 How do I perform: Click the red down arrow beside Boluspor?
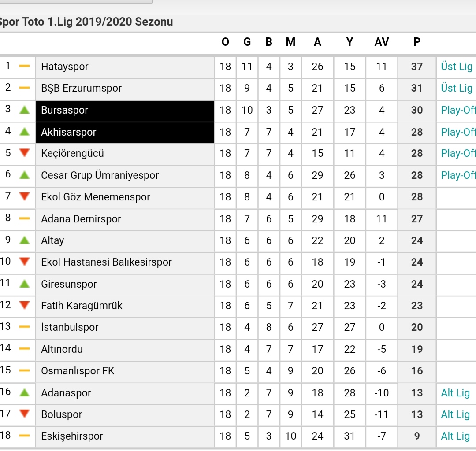(24, 414)
